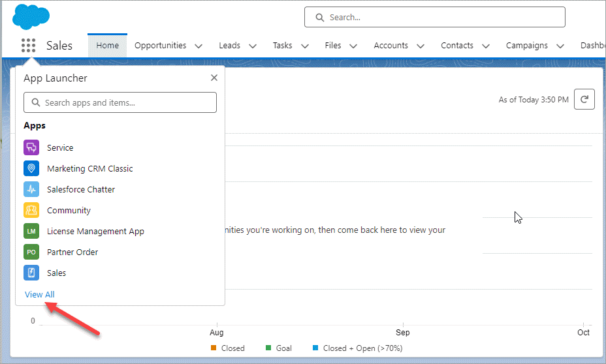Image resolution: width=606 pixels, height=364 pixels.
Task: Click the As of Today 3:50 PM text
Action: pos(534,100)
